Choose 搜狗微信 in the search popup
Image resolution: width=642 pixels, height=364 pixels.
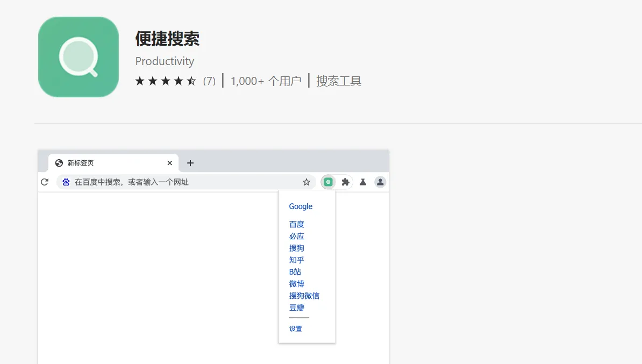(x=304, y=296)
